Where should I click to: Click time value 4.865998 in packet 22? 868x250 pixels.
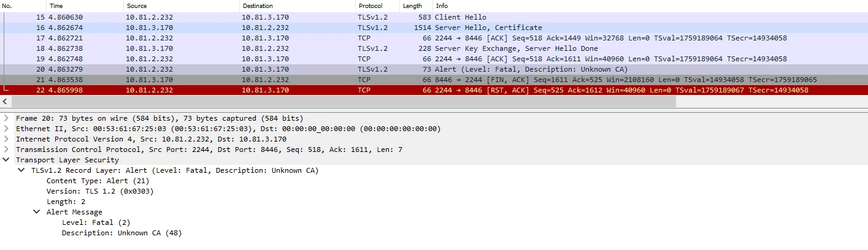[66, 90]
